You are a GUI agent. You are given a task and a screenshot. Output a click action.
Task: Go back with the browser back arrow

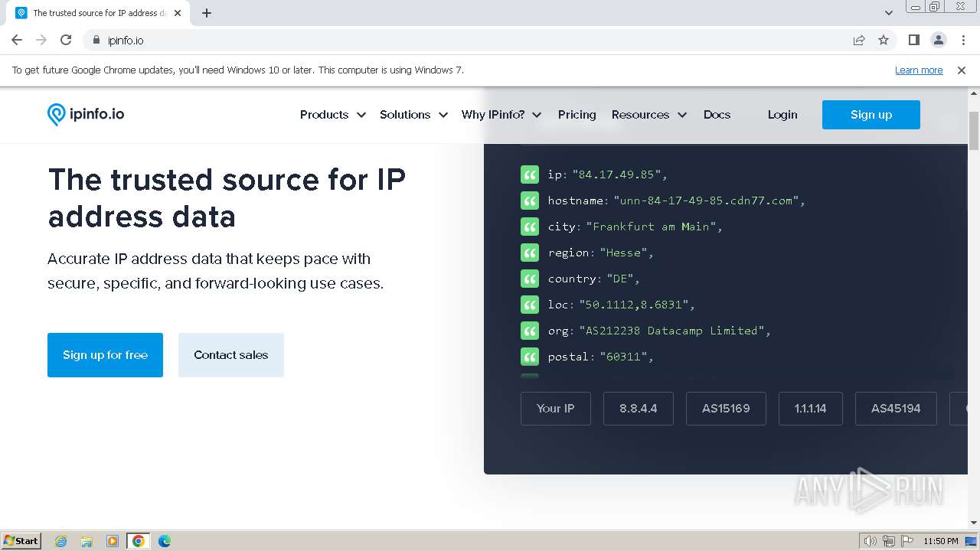(x=17, y=40)
